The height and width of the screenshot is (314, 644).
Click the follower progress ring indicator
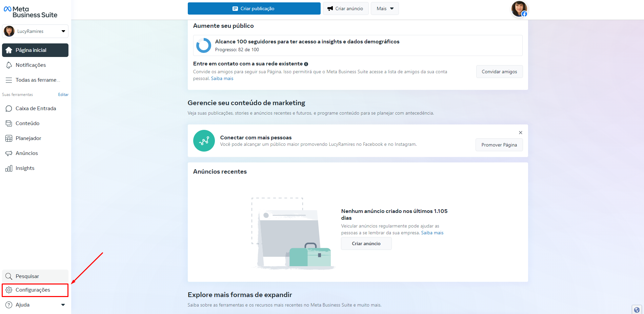[204, 45]
